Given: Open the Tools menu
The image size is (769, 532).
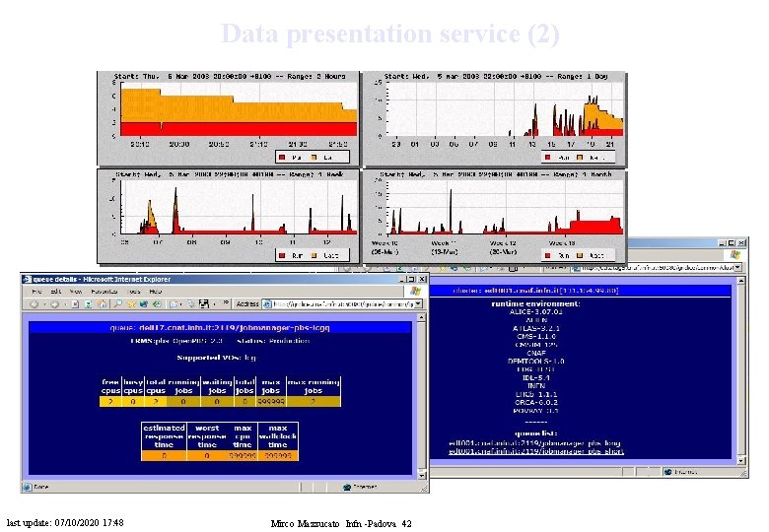Looking at the screenshot, I should (x=134, y=292).
